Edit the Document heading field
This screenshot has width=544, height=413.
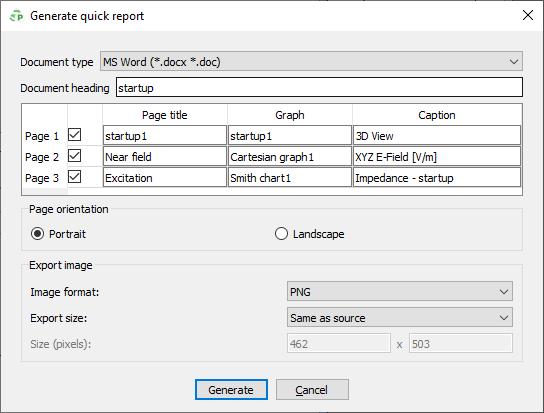tap(319, 87)
